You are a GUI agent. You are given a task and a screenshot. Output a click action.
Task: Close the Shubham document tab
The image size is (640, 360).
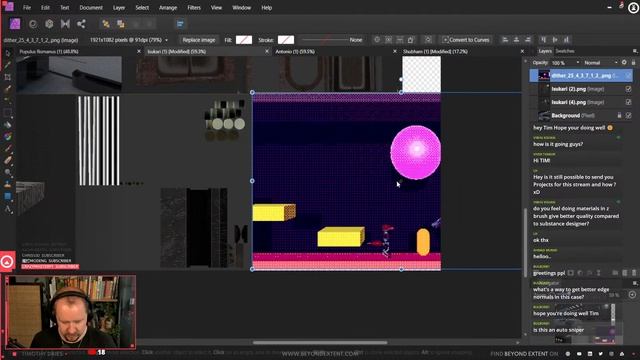click(522, 52)
